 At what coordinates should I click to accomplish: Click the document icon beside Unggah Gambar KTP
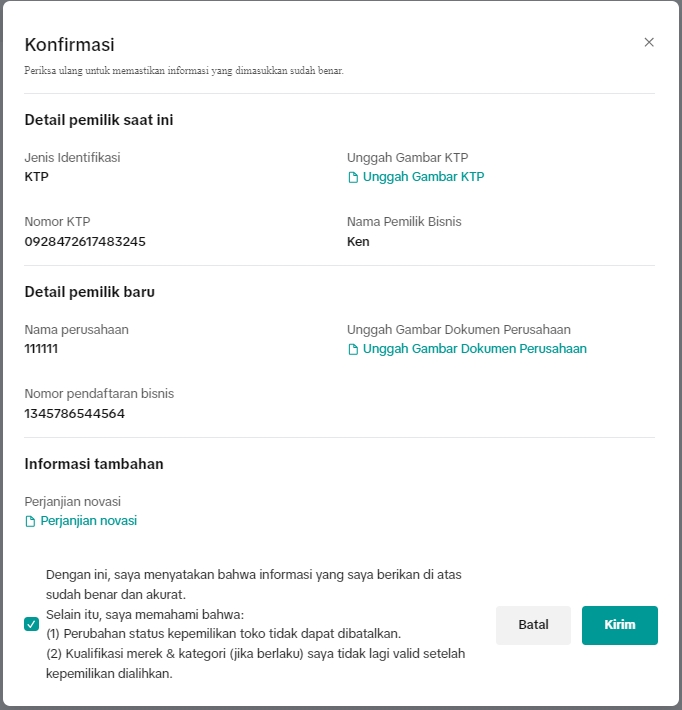[x=352, y=177]
